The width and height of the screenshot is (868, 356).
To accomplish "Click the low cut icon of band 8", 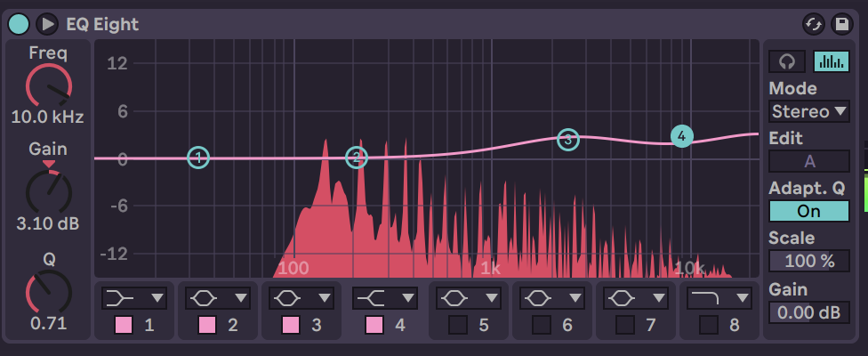I will 704,298.
